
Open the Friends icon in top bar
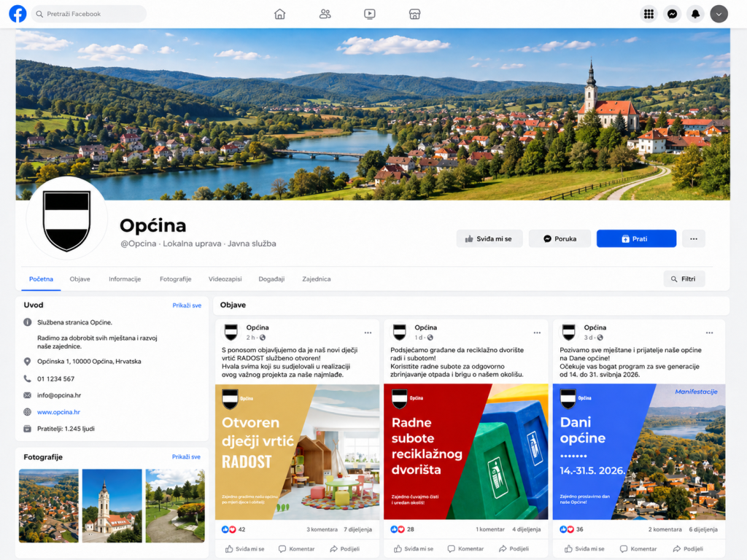pos(325,15)
